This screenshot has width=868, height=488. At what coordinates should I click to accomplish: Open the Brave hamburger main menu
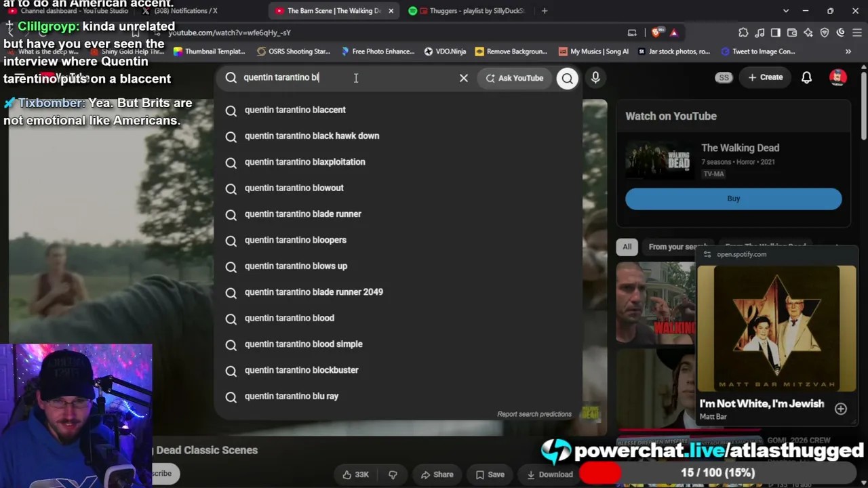coord(857,33)
